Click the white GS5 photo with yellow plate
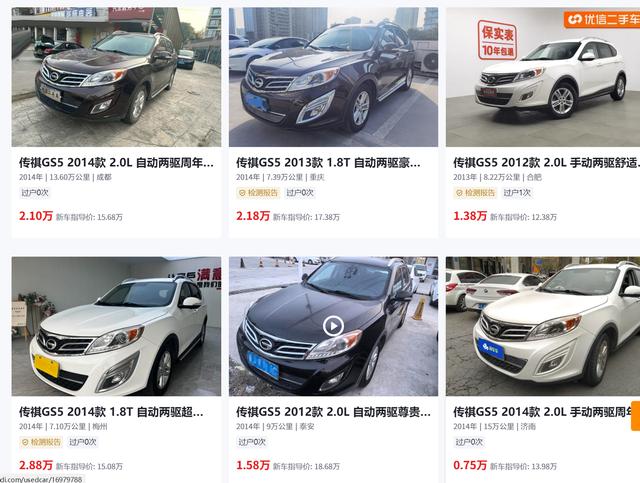 pos(116,326)
